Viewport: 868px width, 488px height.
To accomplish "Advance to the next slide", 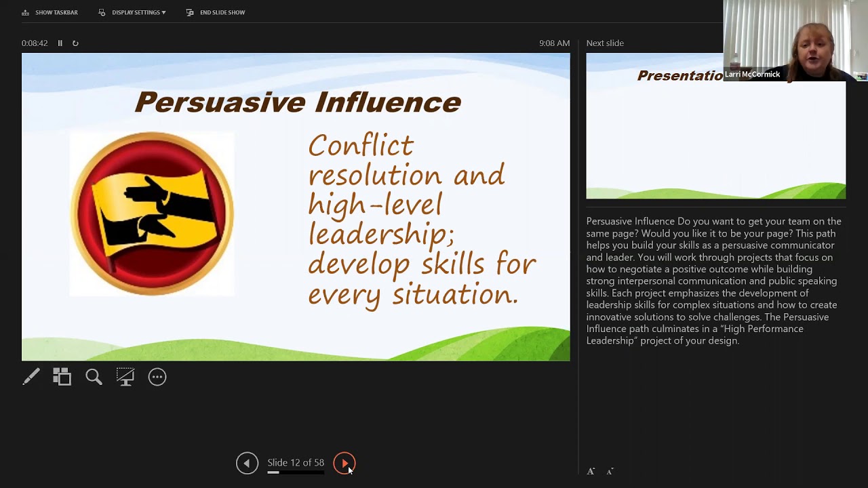I will (x=344, y=463).
